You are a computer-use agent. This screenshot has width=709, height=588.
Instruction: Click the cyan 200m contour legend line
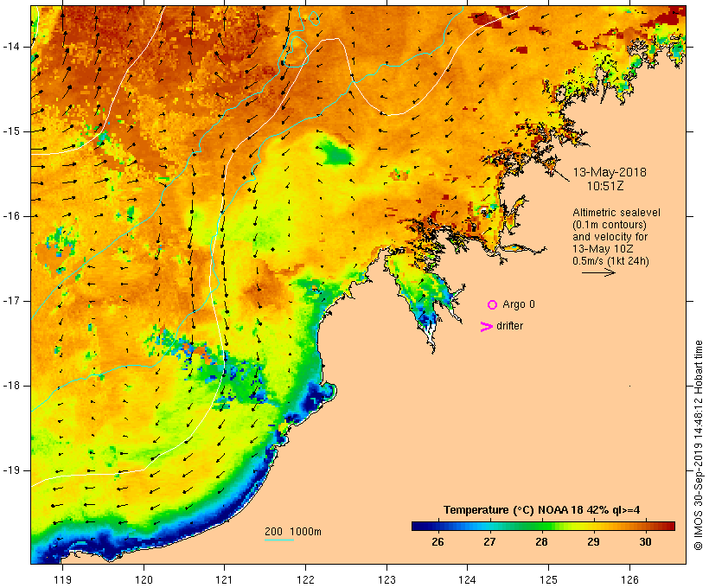(x=279, y=540)
